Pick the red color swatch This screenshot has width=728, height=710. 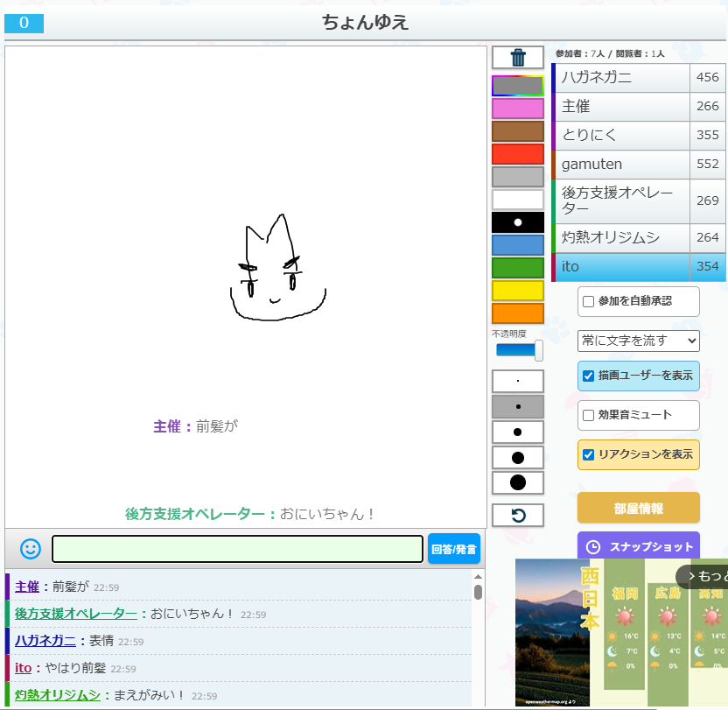(x=518, y=154)
